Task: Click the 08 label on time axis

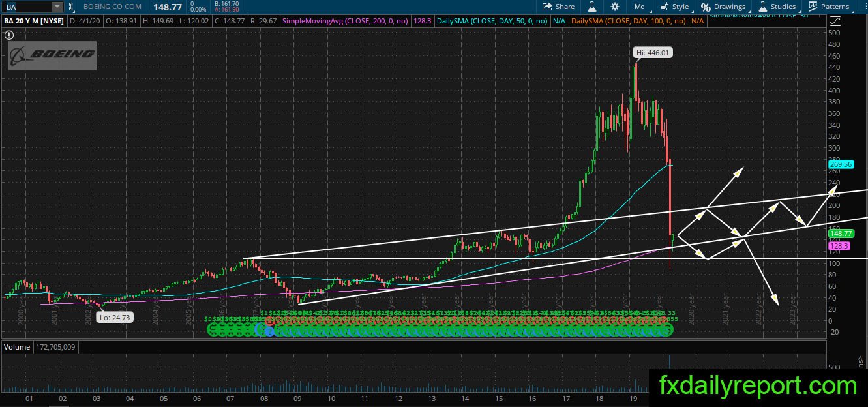Action: click(x=263, y=398)
